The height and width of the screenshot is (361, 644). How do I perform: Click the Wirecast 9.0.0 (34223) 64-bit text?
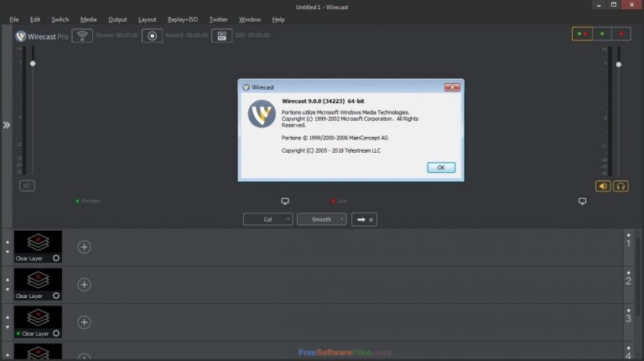(323, 101)
